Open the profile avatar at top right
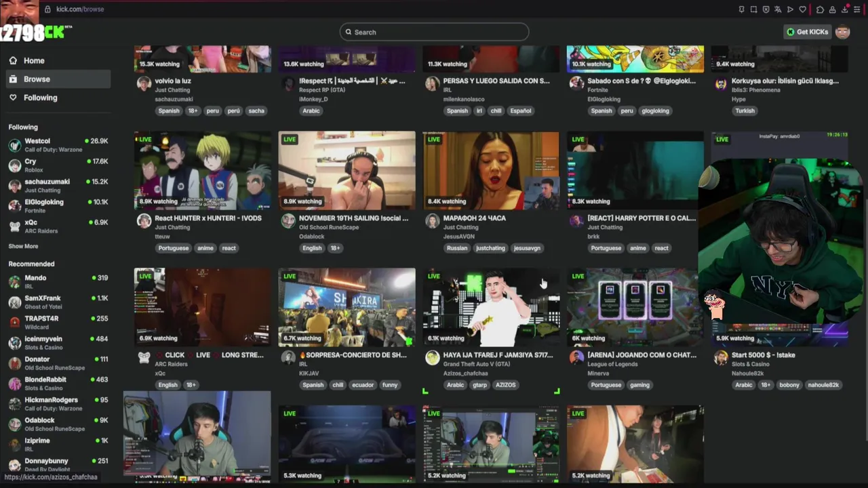868x488 pixels. click(842, 32)
